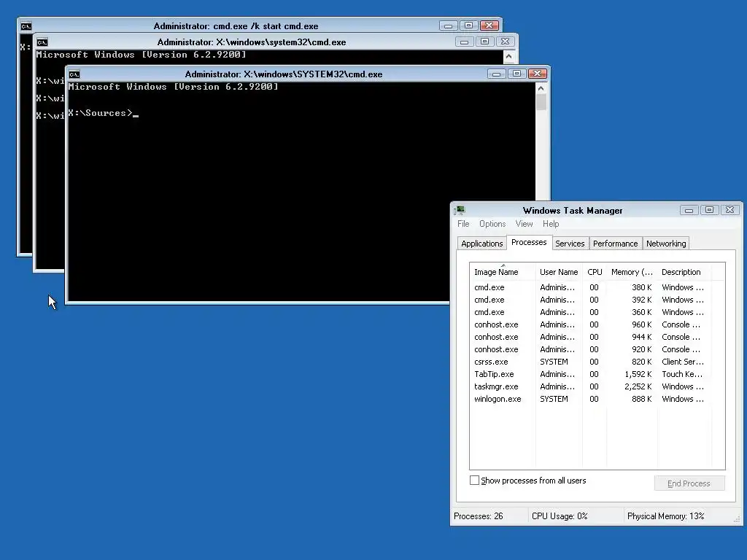
Task: Switch to the Networking tab
Action: [x=666, y=244]
